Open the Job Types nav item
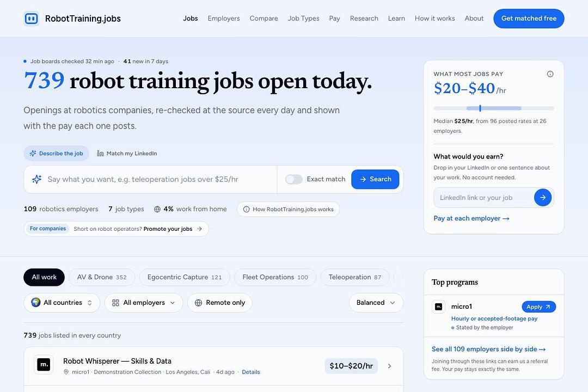This screenshot has height=392, width=588. click(x=303, y=19)
